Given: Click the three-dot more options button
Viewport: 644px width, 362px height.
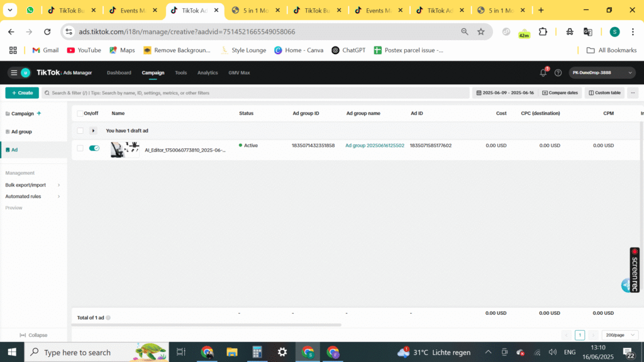Looking at the screenshot, I should [633, 93].
